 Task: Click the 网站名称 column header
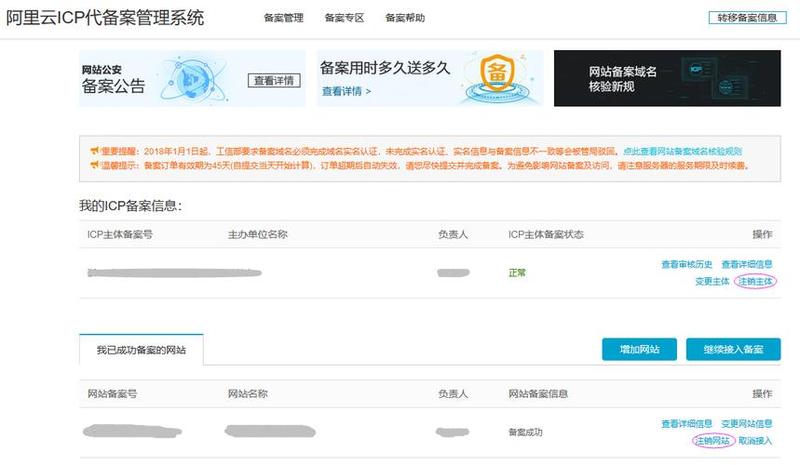coord(247,394)
